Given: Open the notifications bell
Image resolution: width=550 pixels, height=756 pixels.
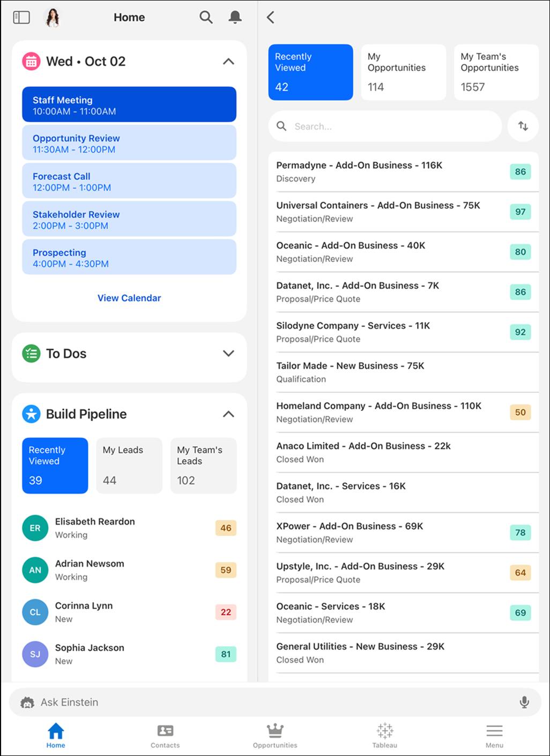Looking at the screenshot, I should coord(235,18).
